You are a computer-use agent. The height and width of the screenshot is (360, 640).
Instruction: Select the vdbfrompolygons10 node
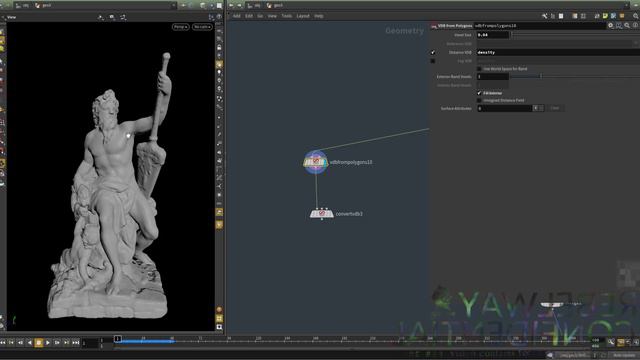316,162
